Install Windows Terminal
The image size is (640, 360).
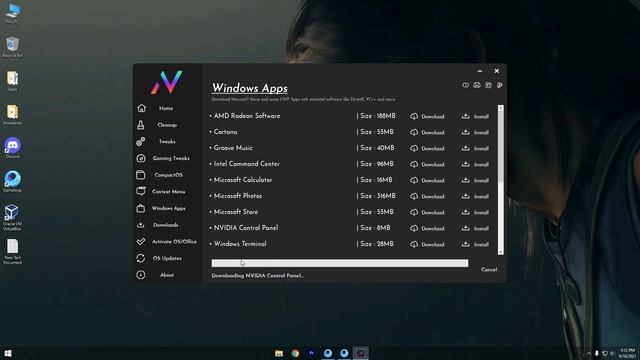click(476, 244)
